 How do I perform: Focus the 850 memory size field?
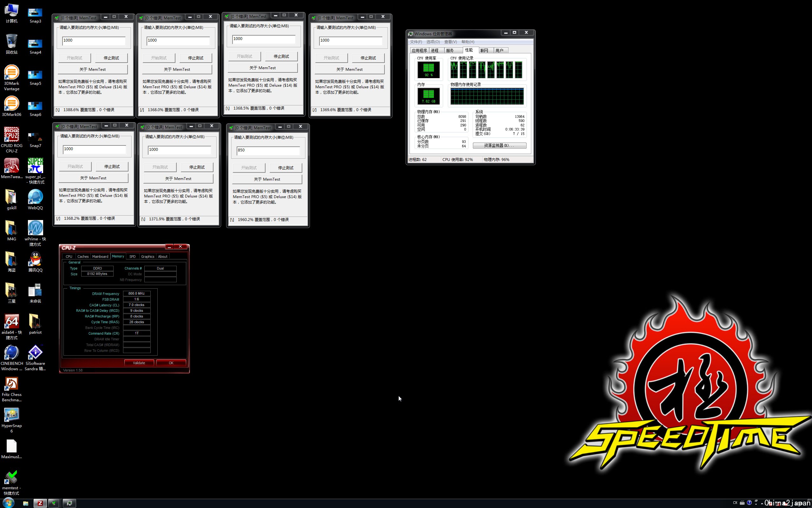(x=268, y=150)
